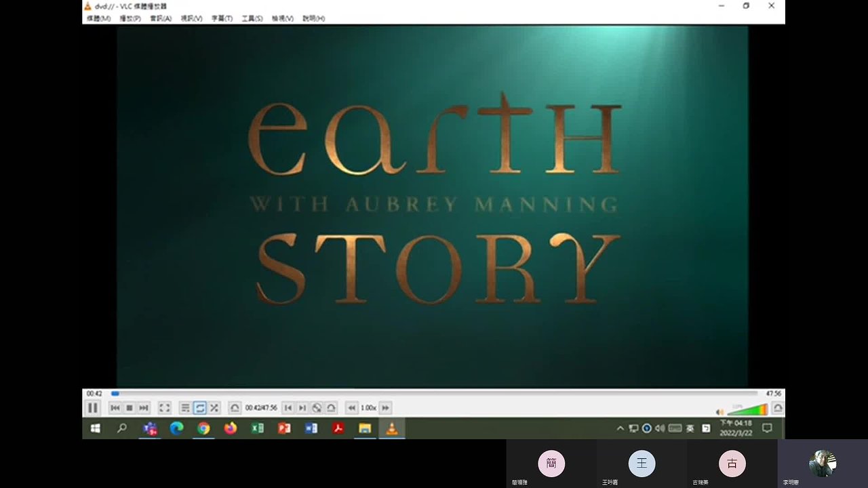Toggle fullscreen video mode
Viewport: 868px width, 488px height.
pos(164,408)
